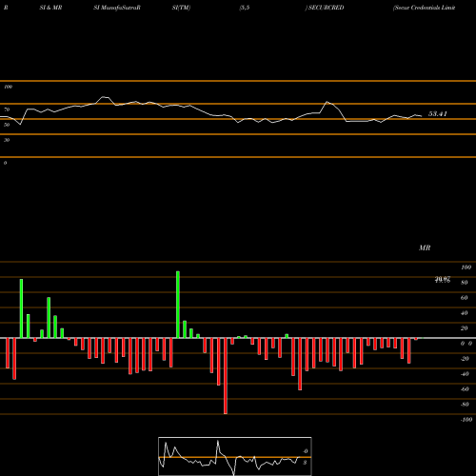Click the ') SECURCRED' symbol label

325,8
